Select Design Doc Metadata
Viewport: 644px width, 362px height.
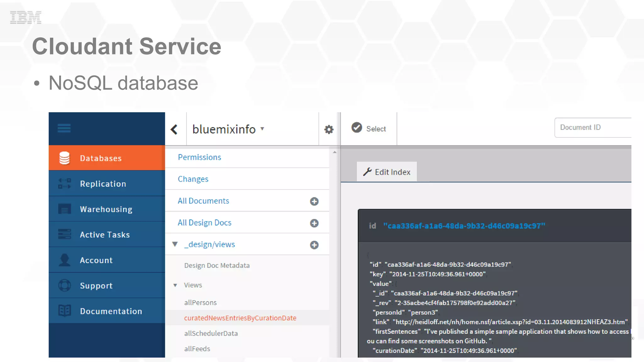tap(217, 266)
